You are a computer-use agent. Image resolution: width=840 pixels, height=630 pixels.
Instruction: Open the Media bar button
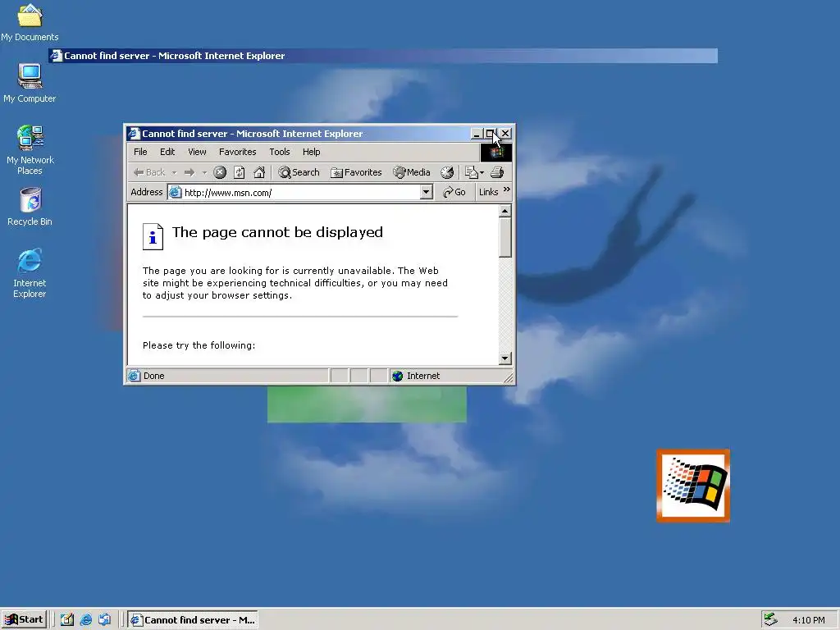click(412, 172)
